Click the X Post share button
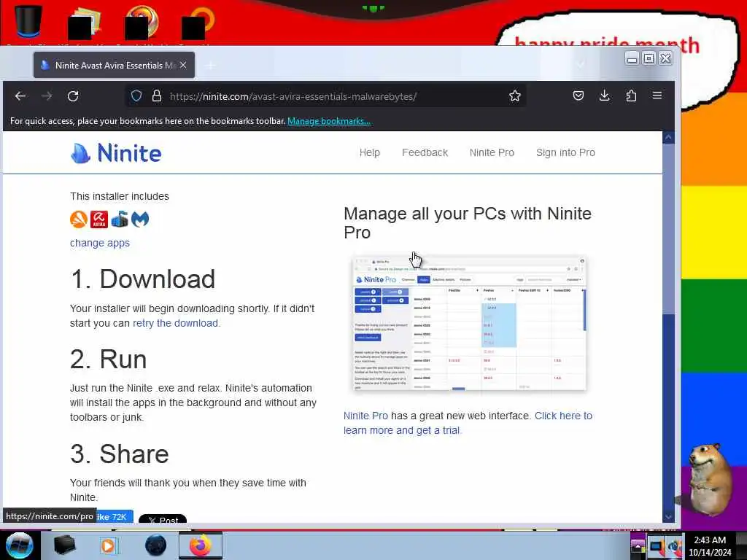Viewport: 747px width, 560px height. (x=163, y=519)
